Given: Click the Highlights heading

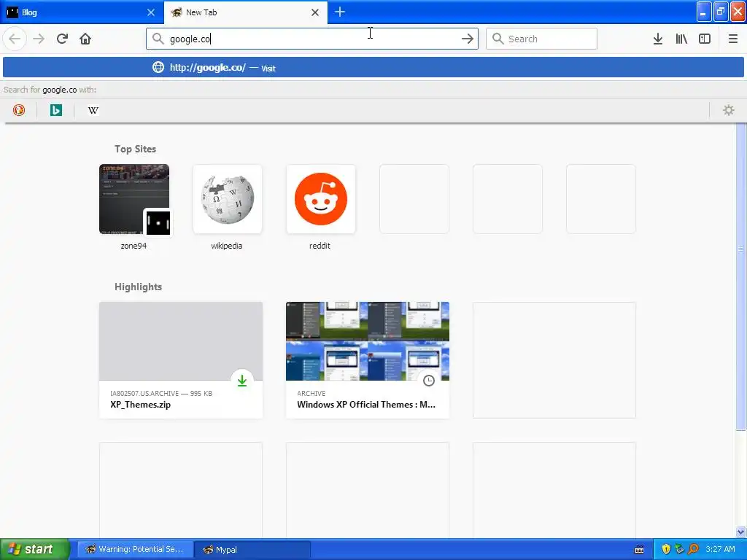Looking at the screenshot, I should point(138,287).
